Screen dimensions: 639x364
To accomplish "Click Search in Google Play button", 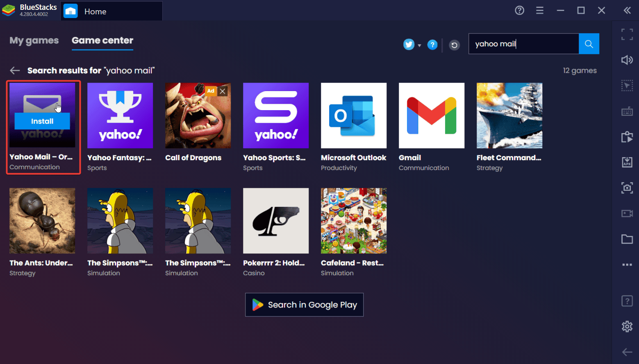I will coord(304,305).
